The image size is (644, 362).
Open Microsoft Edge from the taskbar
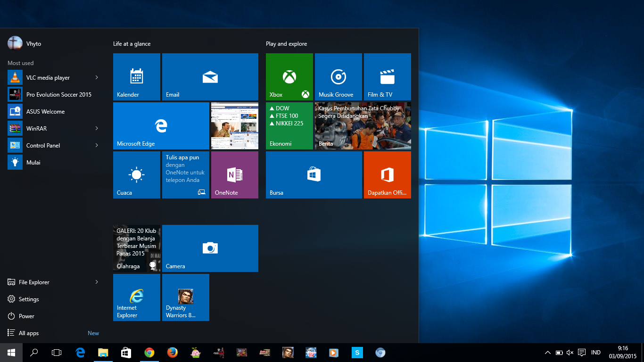80,353
